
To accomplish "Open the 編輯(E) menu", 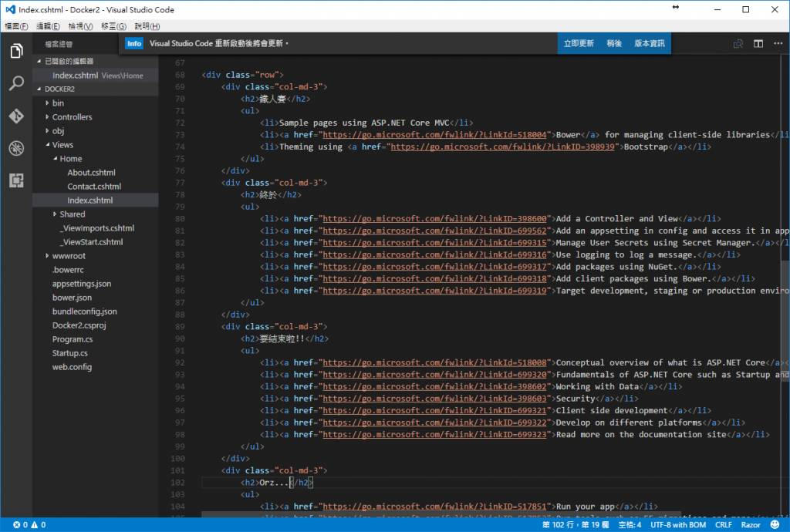I will (48, 26).
